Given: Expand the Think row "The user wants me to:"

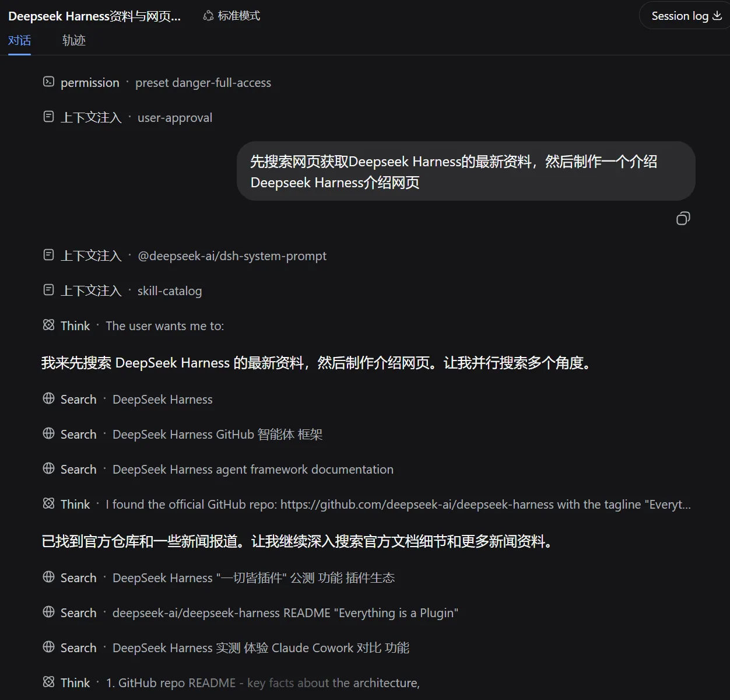Looking at the screenshot, I should [x=134, y=325].
